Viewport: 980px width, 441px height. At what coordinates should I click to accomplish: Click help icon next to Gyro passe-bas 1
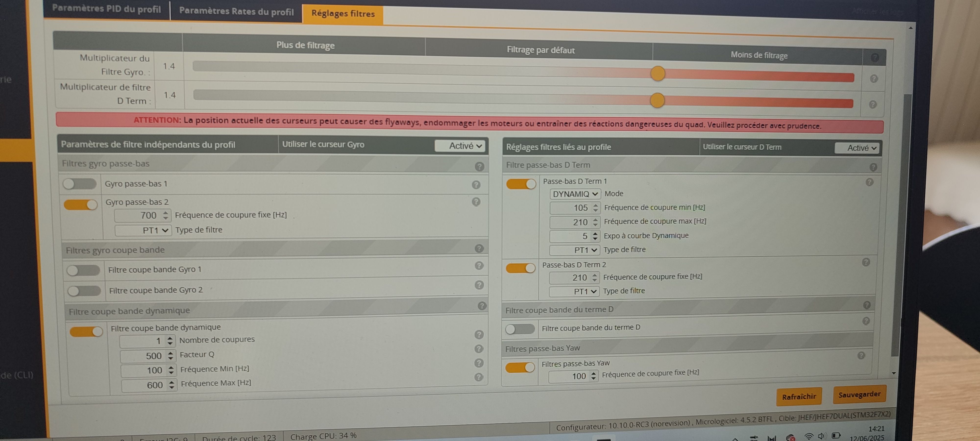pos(476,185)
